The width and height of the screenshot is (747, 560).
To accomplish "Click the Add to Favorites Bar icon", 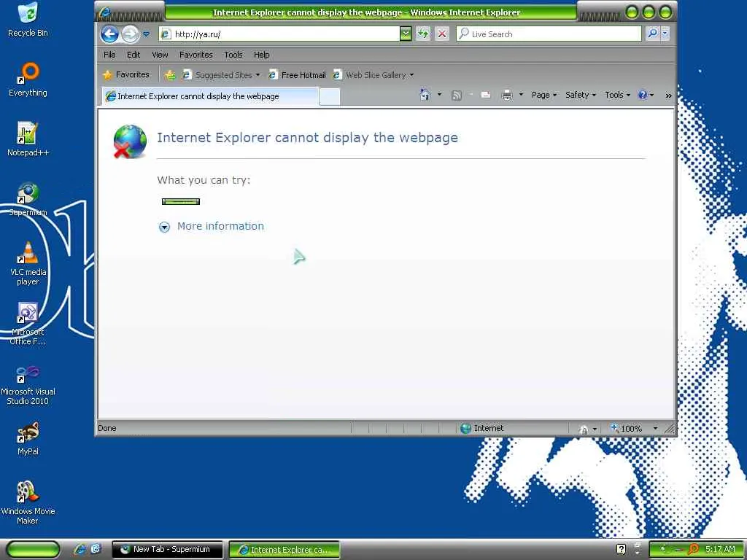I will (170, 75).
